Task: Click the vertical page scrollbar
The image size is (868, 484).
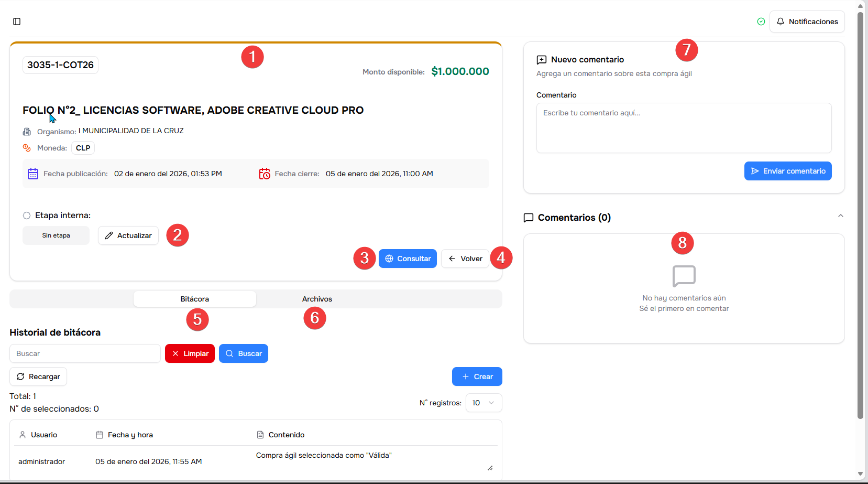Action: click(860, 210)
